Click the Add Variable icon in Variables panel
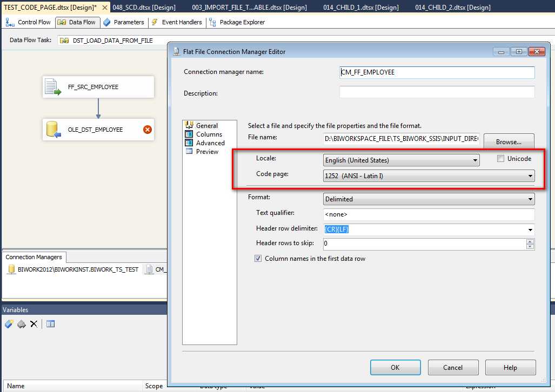Viewport: 555px width, 392px height. pyautogui.click(x=9, y=324)
